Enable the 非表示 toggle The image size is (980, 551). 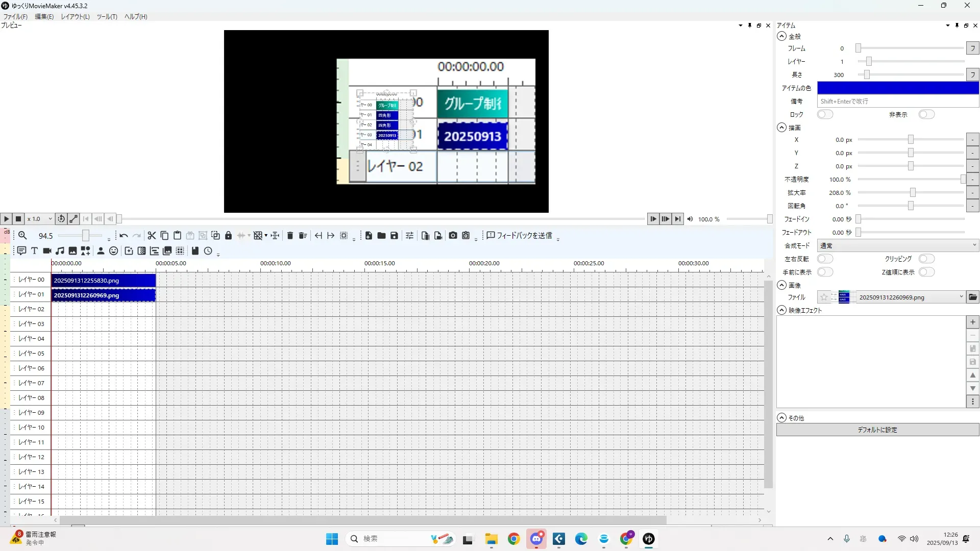pyautogui.click(x=926, y=115)
